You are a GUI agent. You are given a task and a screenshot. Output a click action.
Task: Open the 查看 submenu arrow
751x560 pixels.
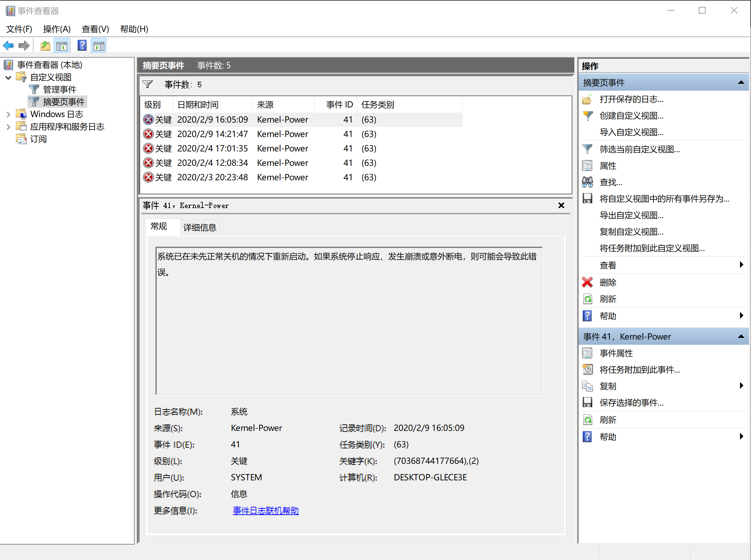click(x=741, y=264)
